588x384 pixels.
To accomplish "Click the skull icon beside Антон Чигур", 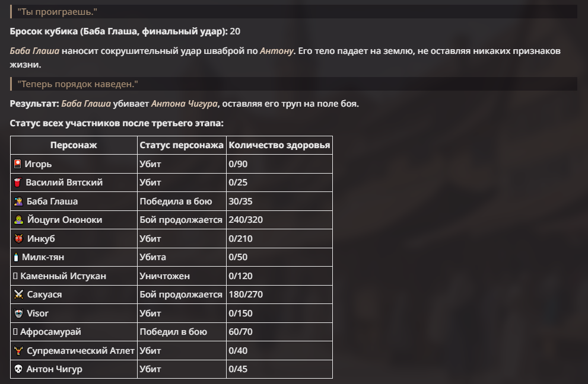I will 18,369.
